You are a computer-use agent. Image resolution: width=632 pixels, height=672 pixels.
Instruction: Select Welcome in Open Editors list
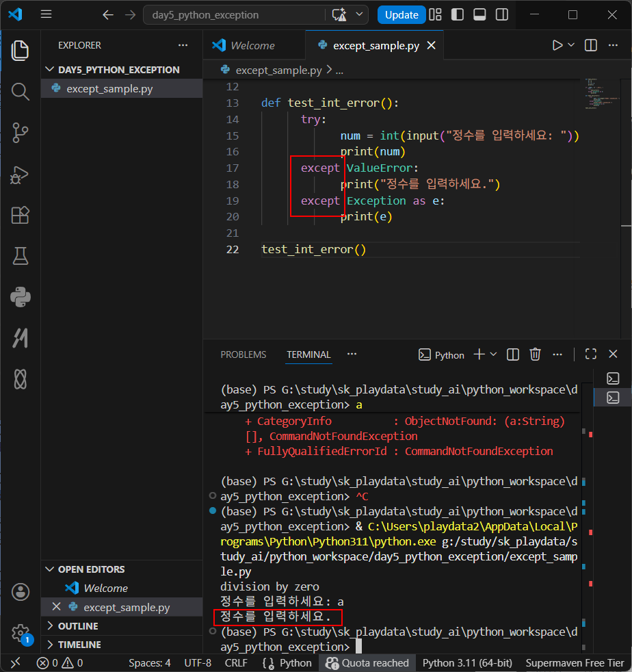coord(122,588)
